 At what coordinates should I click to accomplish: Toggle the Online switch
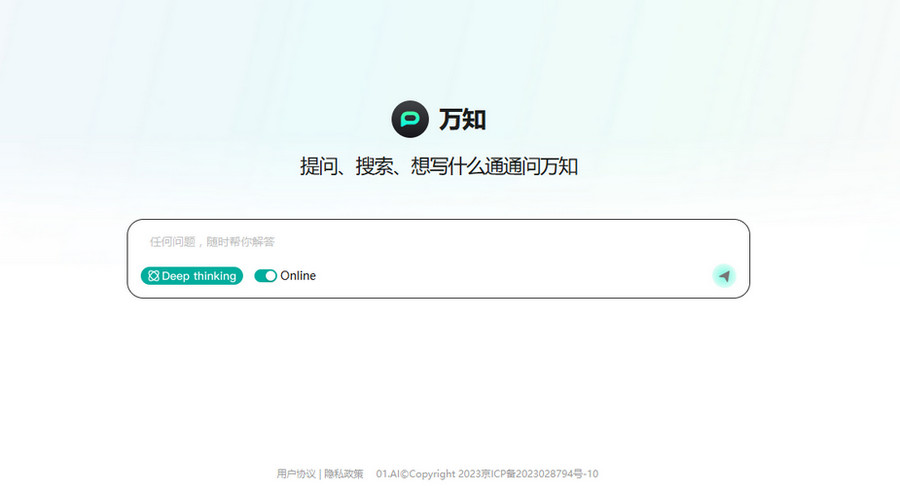(265, 276)
